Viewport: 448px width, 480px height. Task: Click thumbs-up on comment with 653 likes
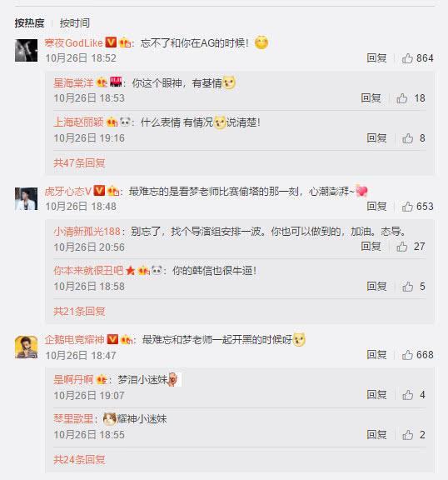point(407,207)
